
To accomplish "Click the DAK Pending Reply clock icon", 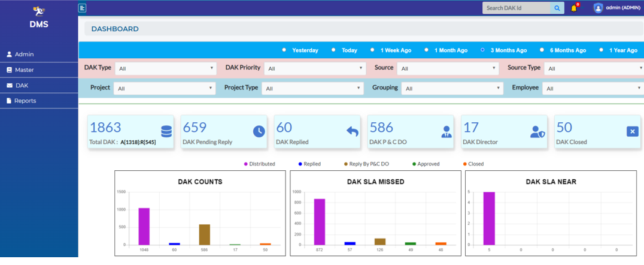I will tap(259, 131).
